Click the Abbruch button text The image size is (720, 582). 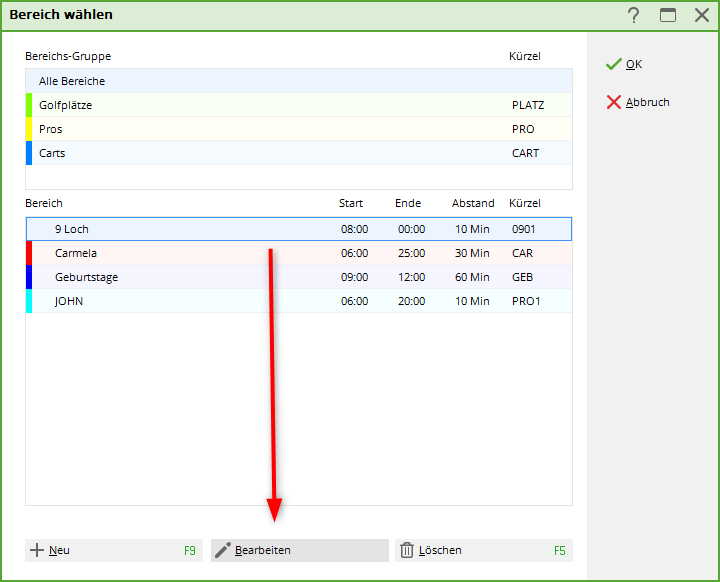[648, 102]
